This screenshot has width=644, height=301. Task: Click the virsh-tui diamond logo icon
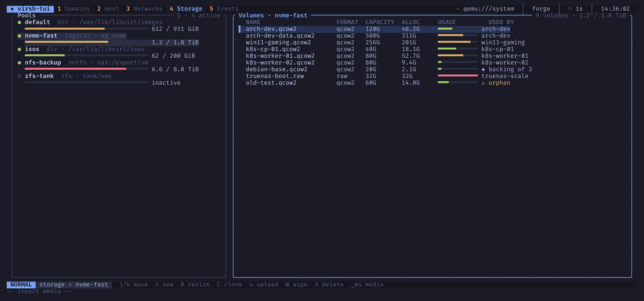[12, 9]
